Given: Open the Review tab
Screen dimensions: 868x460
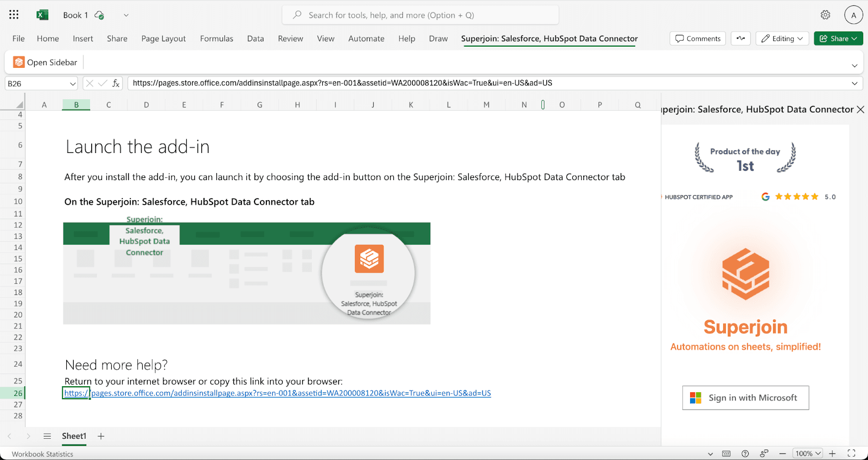Looking at the screenshot, I should coord(290,39).
